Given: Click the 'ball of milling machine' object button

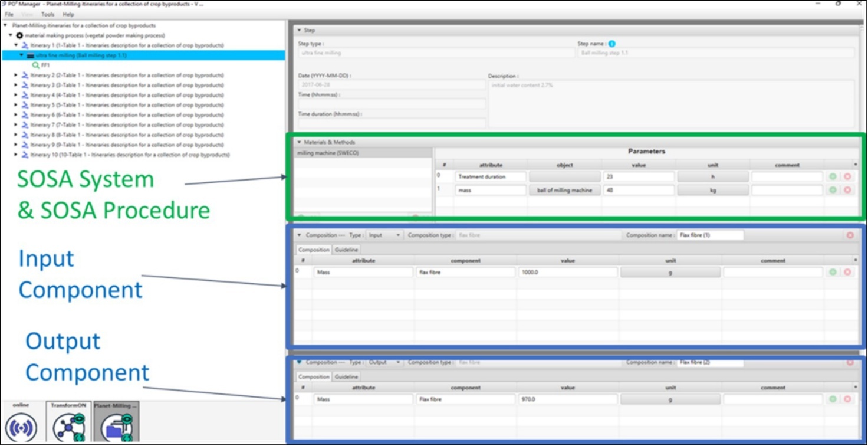Looking at the screenshot, I should point(564,191).
